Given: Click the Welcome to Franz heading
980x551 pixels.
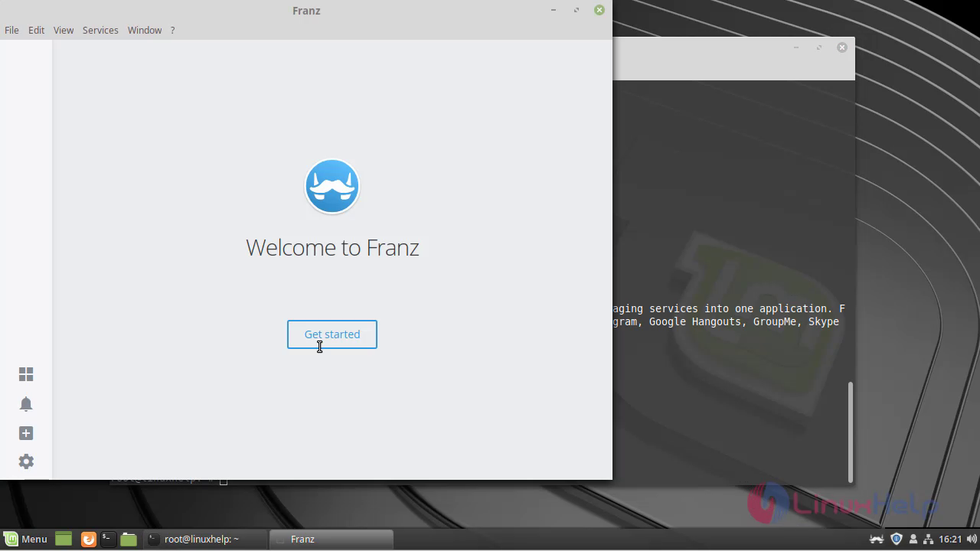Looking at the screenshot, I should tap(332, 247).
